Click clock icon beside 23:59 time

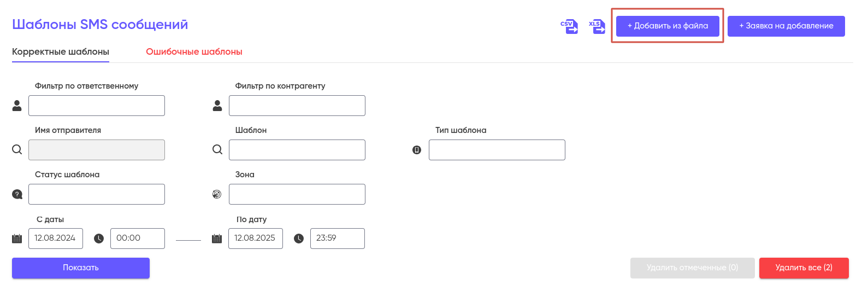click(x=299, y=239)
